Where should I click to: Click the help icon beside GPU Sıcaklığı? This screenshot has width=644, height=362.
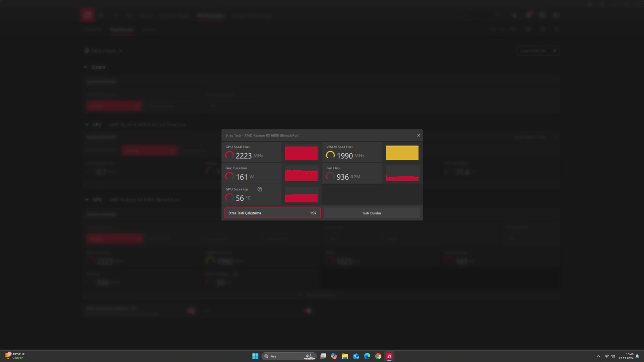(260, 189)
